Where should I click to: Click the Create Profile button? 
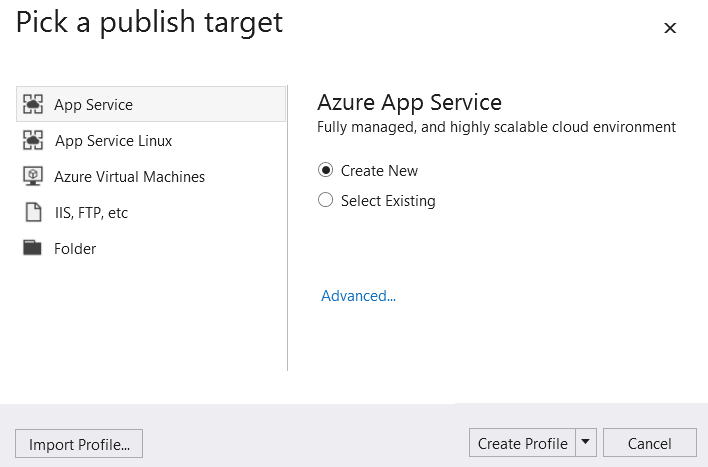(x=522, y=443)
